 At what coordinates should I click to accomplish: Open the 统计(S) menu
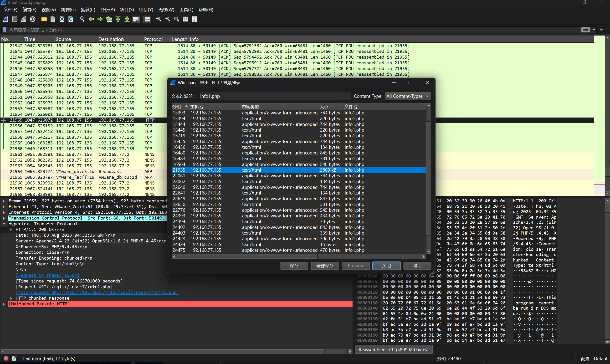point(127,10)
